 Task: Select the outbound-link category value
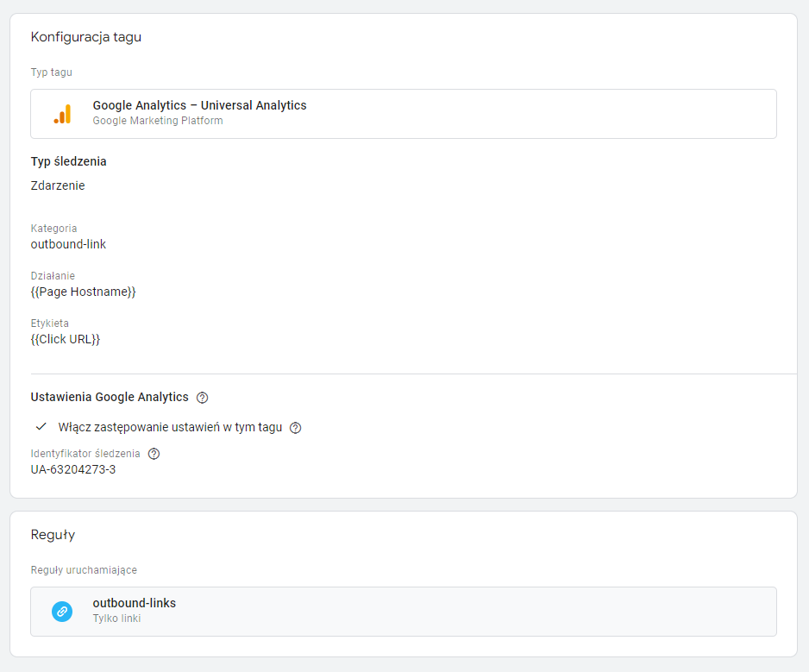pos(68,244)
